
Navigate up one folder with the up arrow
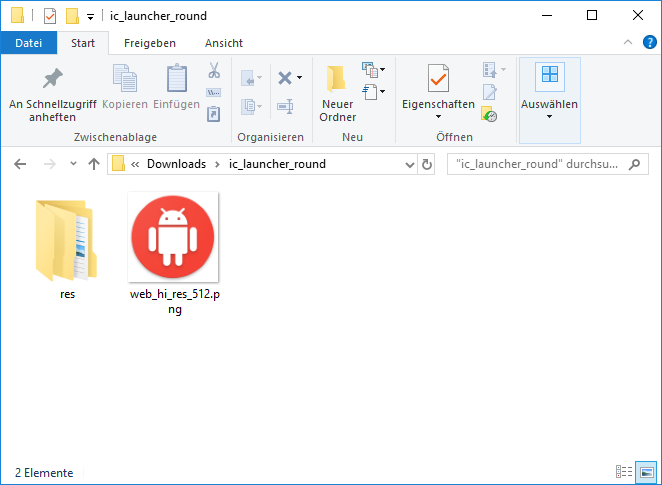pos(94,164)
